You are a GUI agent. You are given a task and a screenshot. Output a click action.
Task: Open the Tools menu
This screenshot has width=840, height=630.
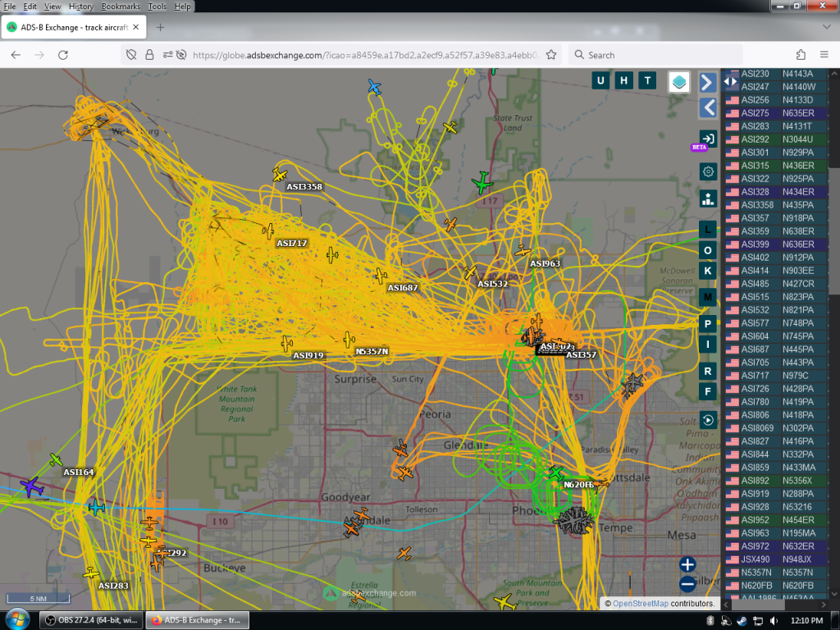pyautogui.click(x=157, y=7)
